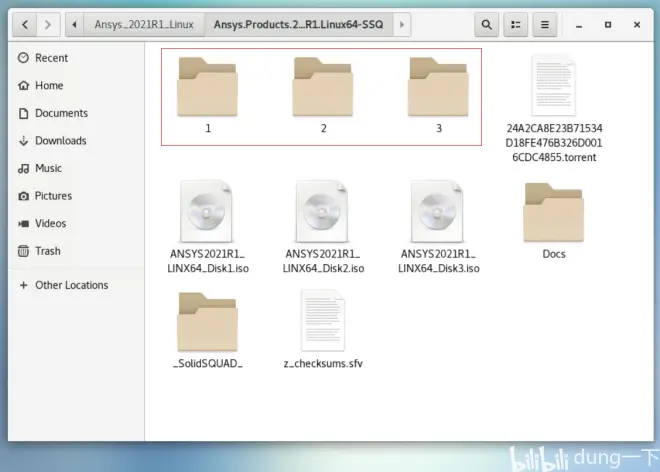The image size is (660, 472).
Task: Open Documents in the sidebar
Action: (76, 113)
